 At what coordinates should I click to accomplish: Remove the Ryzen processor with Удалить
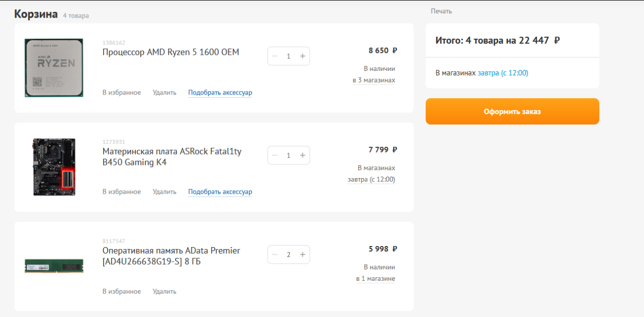click(x=165, y=93)
